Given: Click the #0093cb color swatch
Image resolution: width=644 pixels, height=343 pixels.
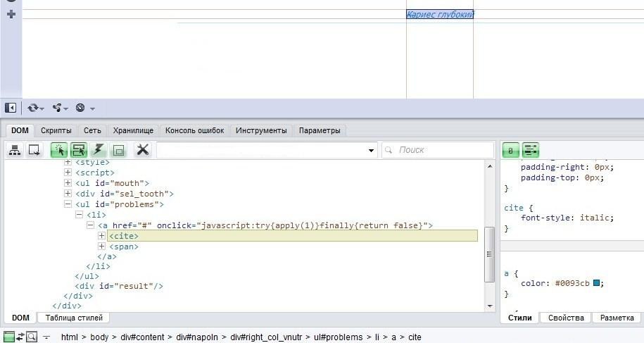Looking at the screenshot, I should pyautogui.click(x=597, y=283).
